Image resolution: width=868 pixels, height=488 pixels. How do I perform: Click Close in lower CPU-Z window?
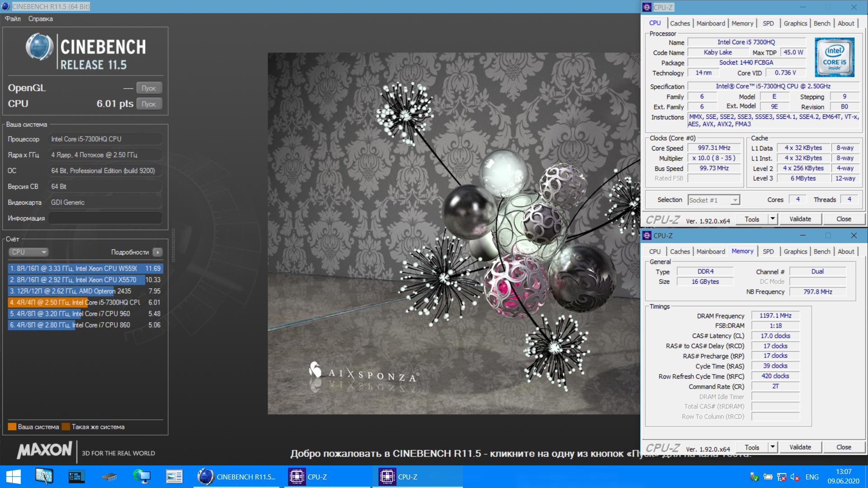tap(844, 447)
